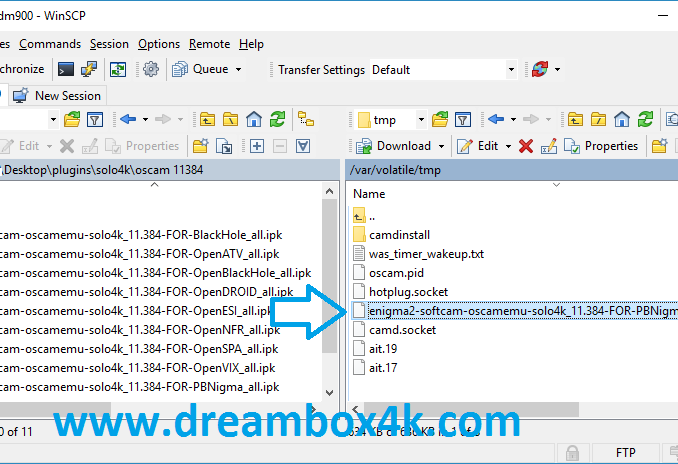This screenshot has width=678, height=464.
Task: Go to local parent directory icon
Action: [208, 119]
